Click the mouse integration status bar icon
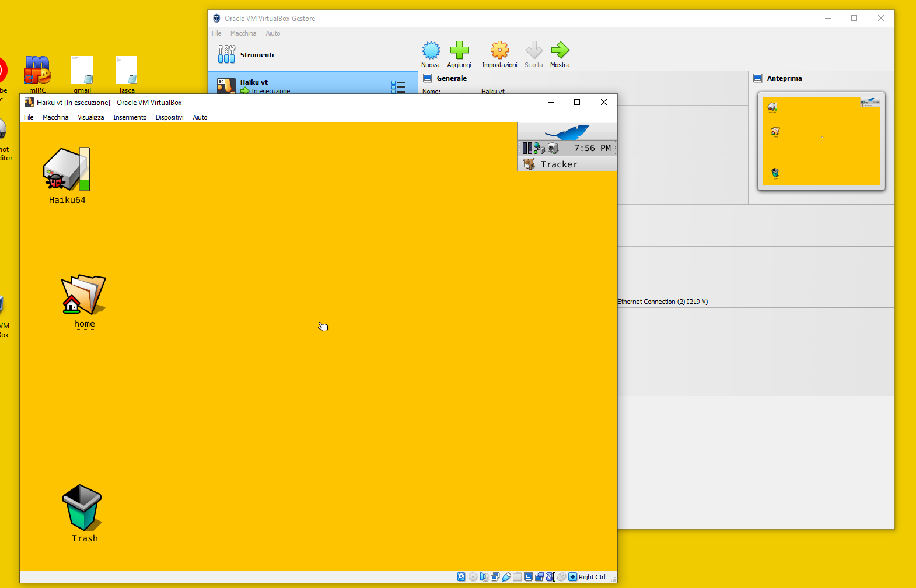 pos(562,577)
